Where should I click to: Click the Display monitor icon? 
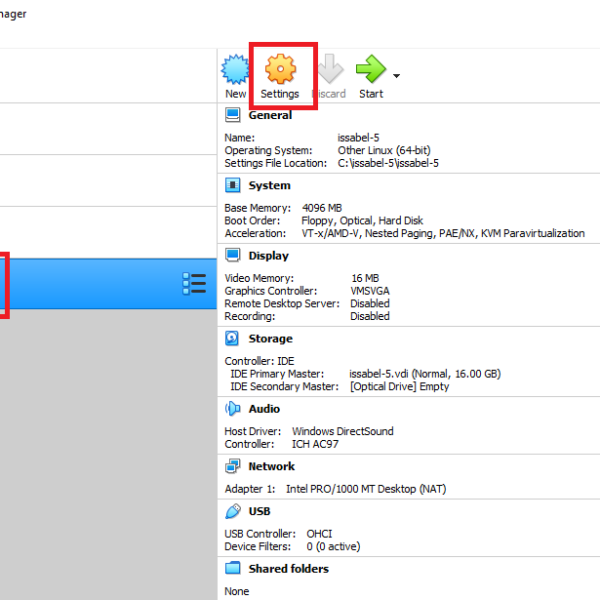pos(233,256)
